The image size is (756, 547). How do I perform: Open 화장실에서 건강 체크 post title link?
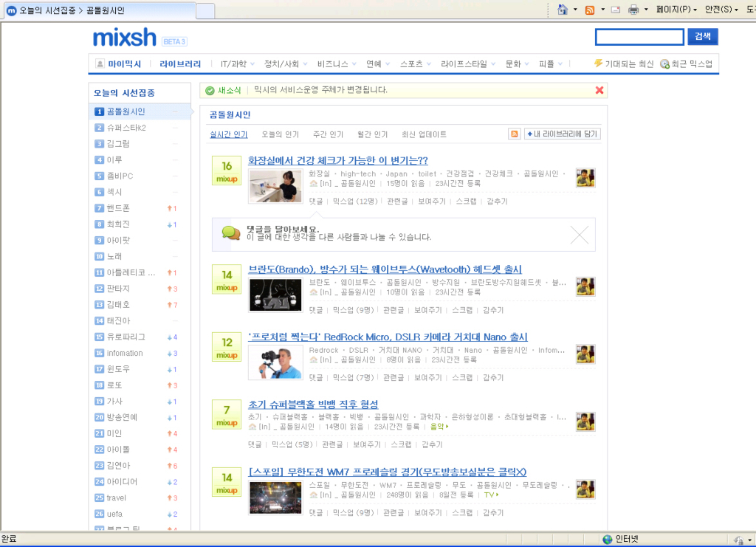click(338, 160)
